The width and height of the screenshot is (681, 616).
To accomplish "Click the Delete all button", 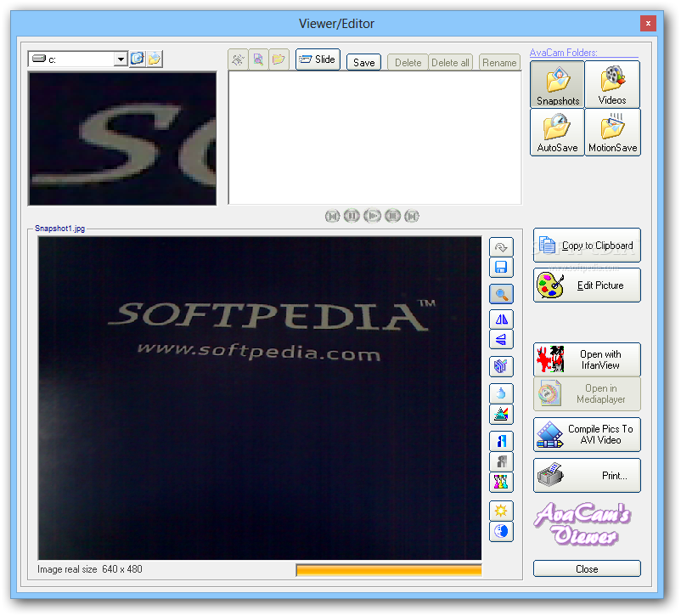I will (x=450, y=63).
